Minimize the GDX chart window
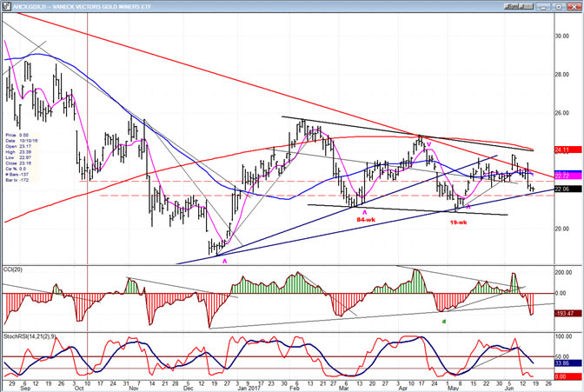 pyautogui.click(x=544, y=7)
